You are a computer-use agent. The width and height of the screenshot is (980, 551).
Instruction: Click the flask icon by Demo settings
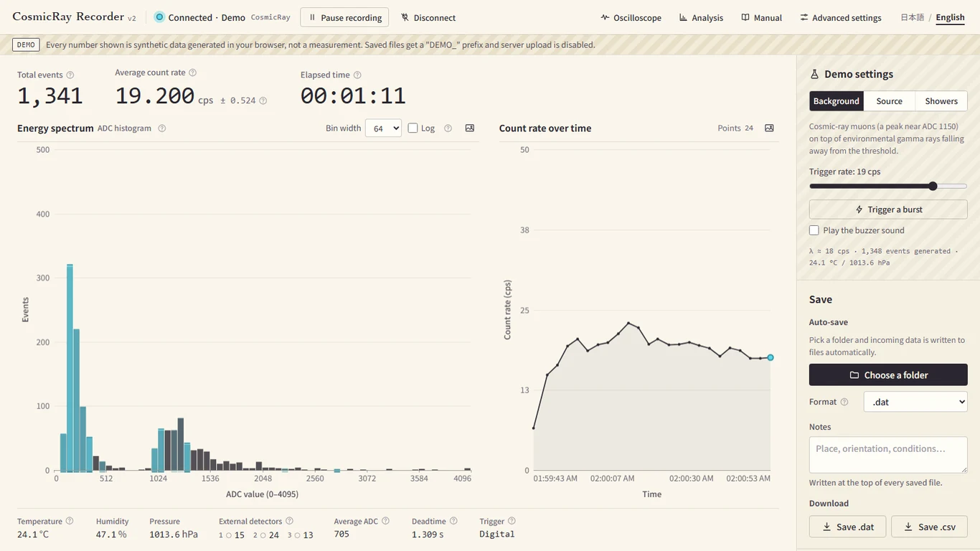pos(814,74)
